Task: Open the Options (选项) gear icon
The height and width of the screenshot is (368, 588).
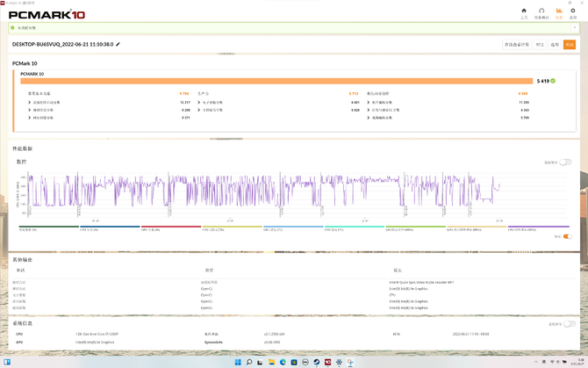Action: pos(573,12)
